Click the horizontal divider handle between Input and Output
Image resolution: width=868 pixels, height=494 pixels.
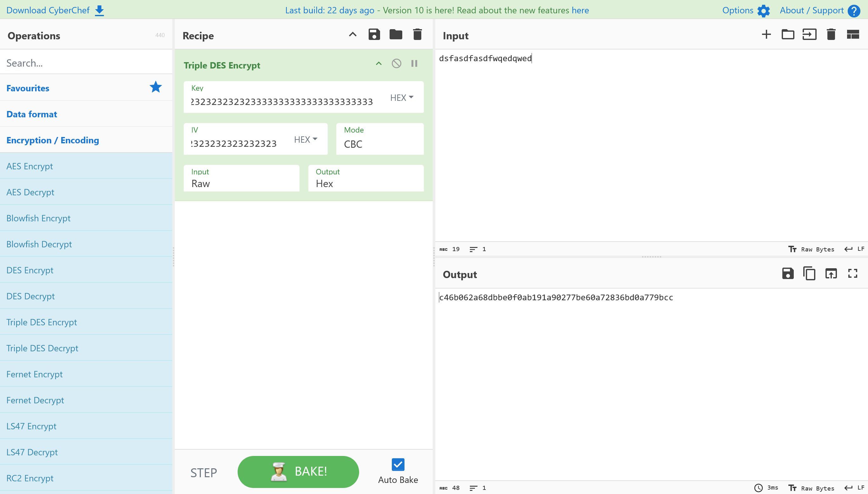pos(651,257)
